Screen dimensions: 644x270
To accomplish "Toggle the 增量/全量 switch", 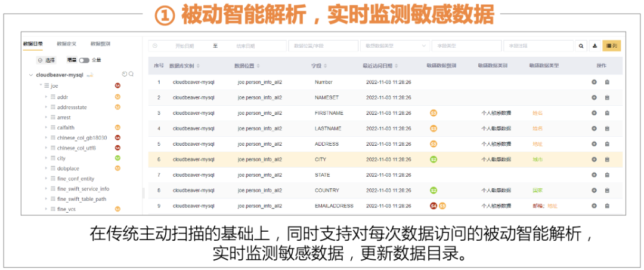I will tap(84, 60).
